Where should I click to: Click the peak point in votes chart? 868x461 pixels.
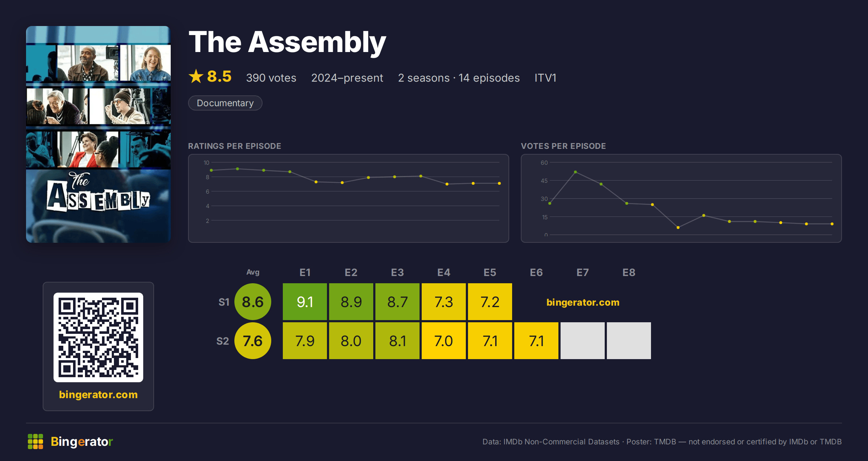(575, 172)
